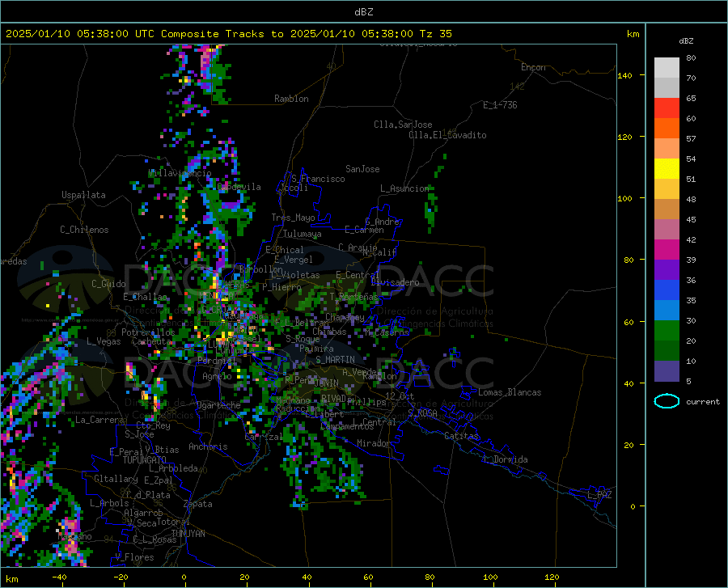The image size is (728, 588).
Task: Click the Encon map label
Action: 533,67
